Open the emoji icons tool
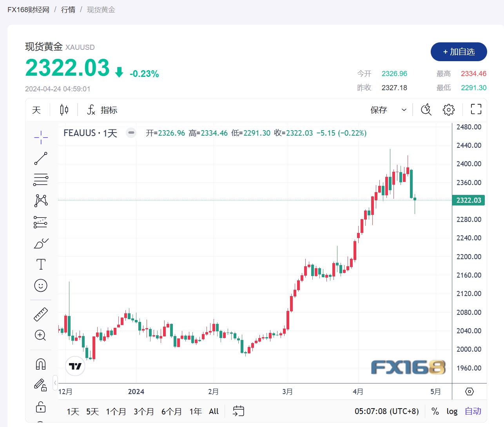 pyautogui.click(x=41, y=285)
